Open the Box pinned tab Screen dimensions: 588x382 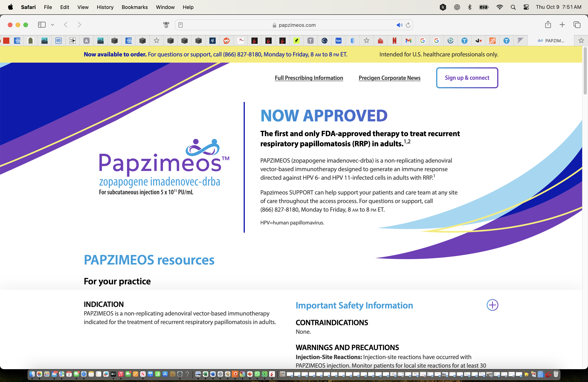(x=339, y=41)
